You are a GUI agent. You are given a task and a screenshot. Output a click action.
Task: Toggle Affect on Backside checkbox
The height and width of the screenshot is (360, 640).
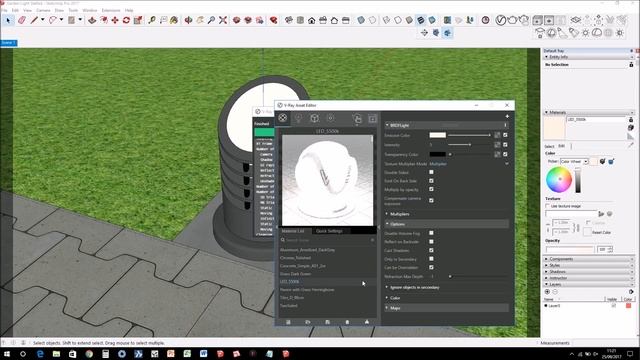[x=431, y=242]
